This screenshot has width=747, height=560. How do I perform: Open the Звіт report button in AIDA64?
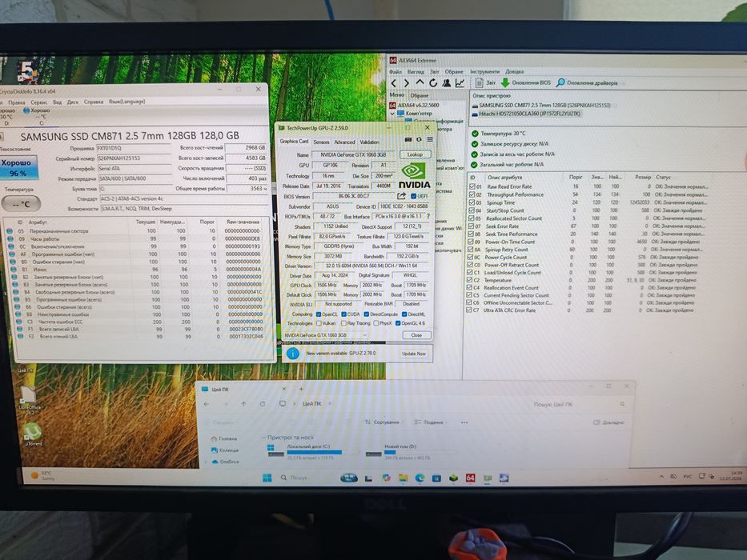pyautogui.click(x=485, y=83)
